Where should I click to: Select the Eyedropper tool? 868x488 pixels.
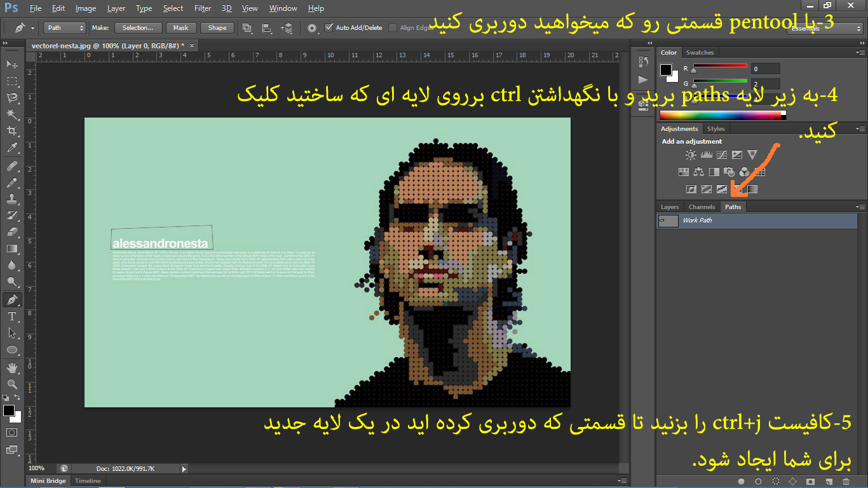[x=12, y=148]
